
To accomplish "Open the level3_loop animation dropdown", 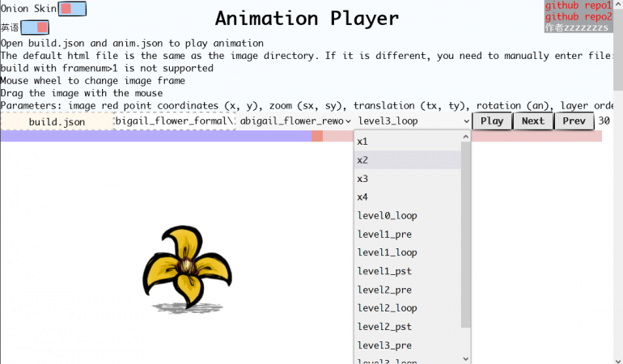I will pos(413,121).
